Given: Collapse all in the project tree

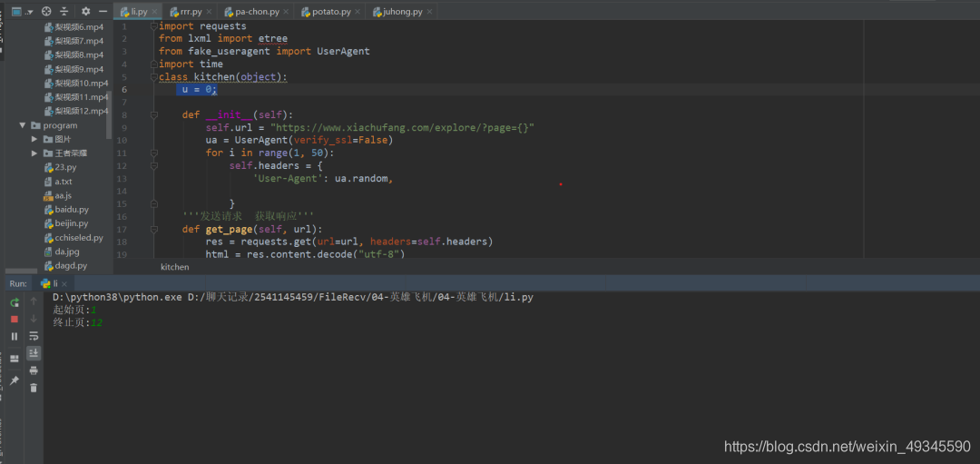Looking at the screenshot, I should point(64,11).
